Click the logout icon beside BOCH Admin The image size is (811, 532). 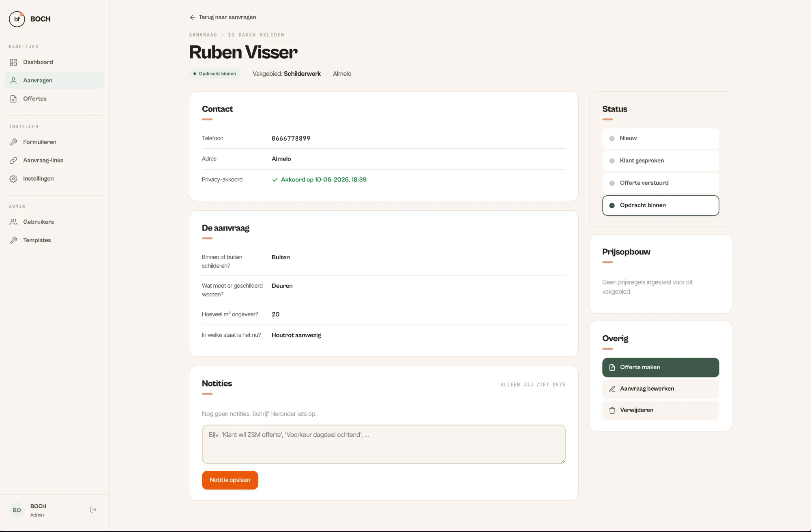93,510
